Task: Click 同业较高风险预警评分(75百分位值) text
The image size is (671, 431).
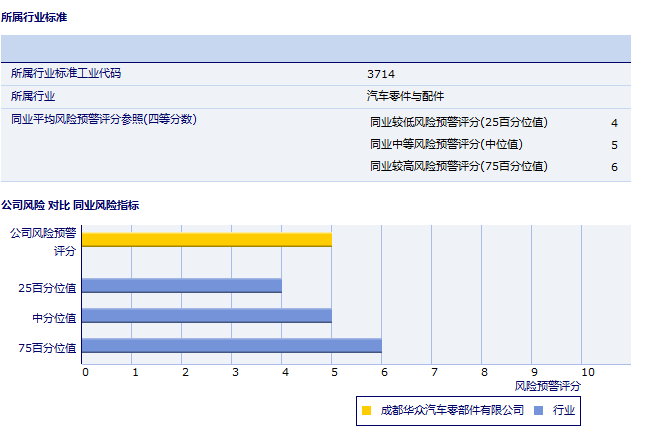Action: (x=459, y=166)
